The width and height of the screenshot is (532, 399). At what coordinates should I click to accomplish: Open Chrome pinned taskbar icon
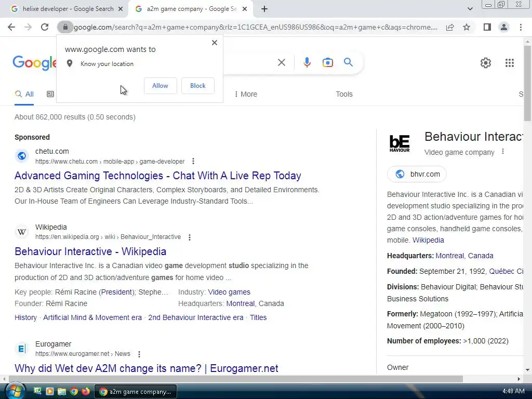(74, 391)
